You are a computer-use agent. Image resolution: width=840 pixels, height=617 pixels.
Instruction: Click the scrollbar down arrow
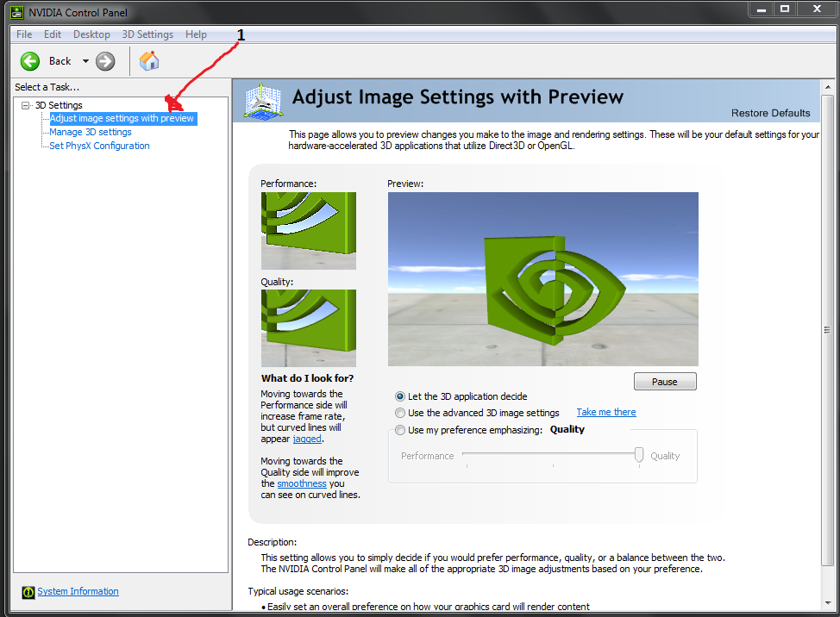tap(827, 603)
